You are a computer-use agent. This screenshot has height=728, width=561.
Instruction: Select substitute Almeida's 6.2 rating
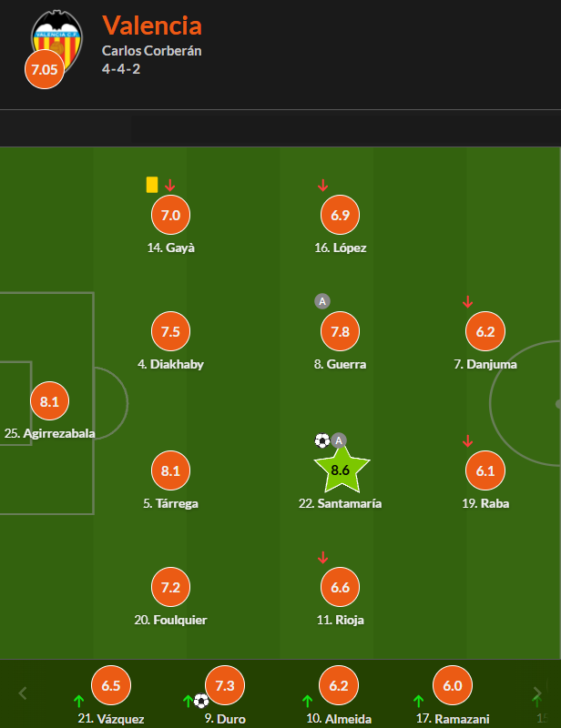click(339, 685)
